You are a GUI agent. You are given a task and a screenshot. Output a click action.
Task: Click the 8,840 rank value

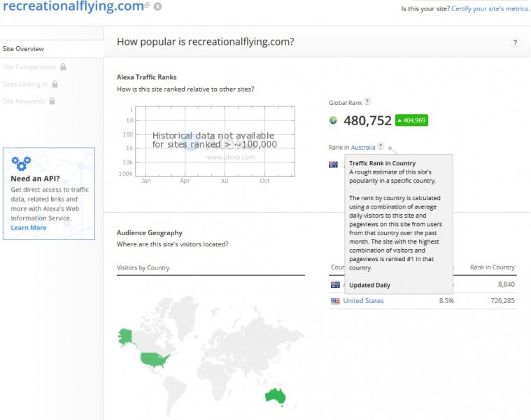tap(507, 284)
